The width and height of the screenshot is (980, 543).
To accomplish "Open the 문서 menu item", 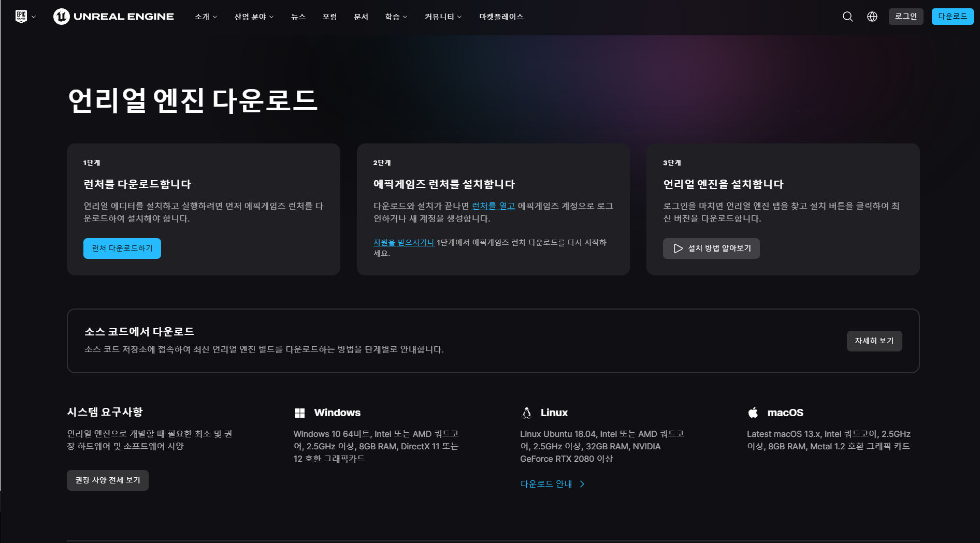I will point(361,17).
